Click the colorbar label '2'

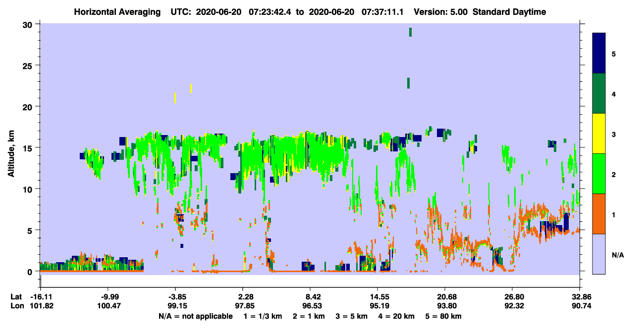point(614,174)
